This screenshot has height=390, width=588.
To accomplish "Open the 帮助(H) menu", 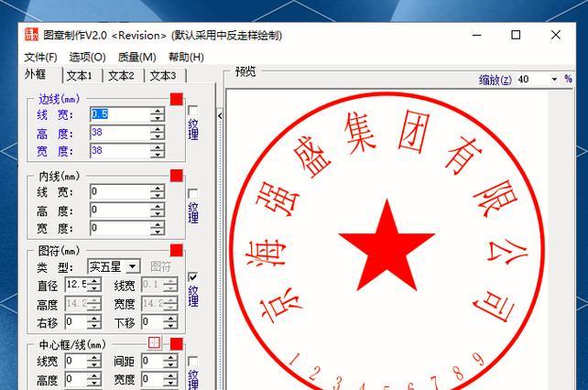I will pyautogui.click(x=186, y=58).
